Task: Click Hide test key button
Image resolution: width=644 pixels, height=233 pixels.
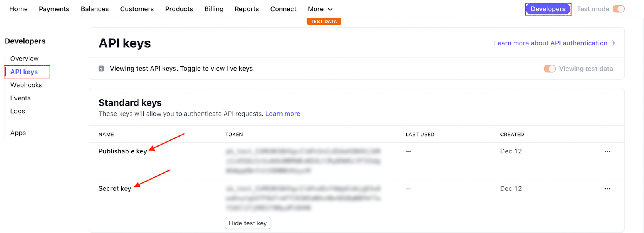Action: (x=248, y=223)
